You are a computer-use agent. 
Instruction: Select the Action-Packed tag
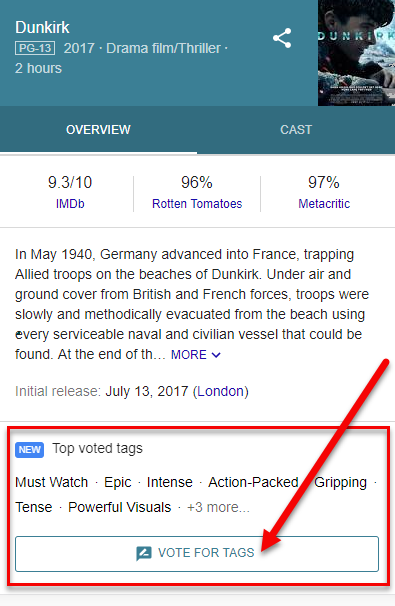[253, 482]
